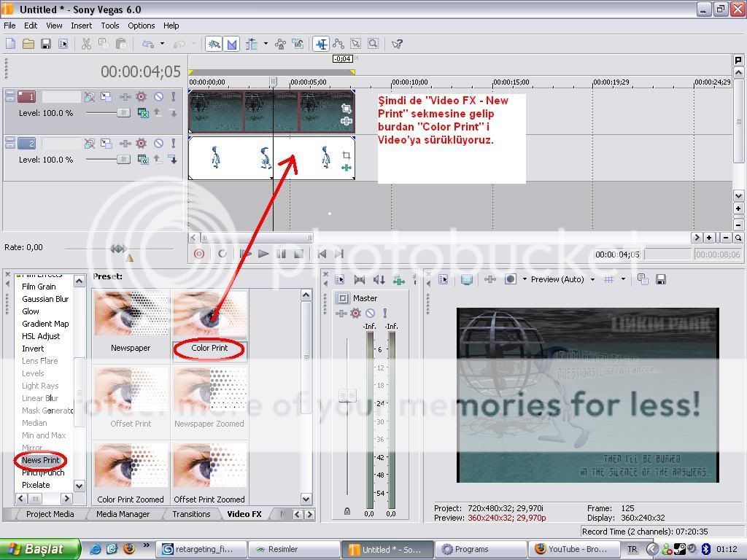This screenshot has width=747, height=560.
Task: Play the timeline from the transport bar
Action: 263,254
